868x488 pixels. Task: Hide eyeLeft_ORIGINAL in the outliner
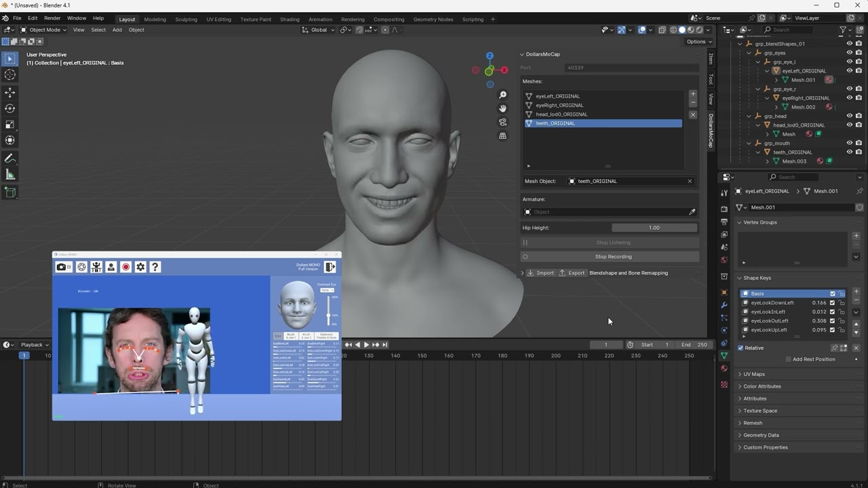(x=849, y=70)
